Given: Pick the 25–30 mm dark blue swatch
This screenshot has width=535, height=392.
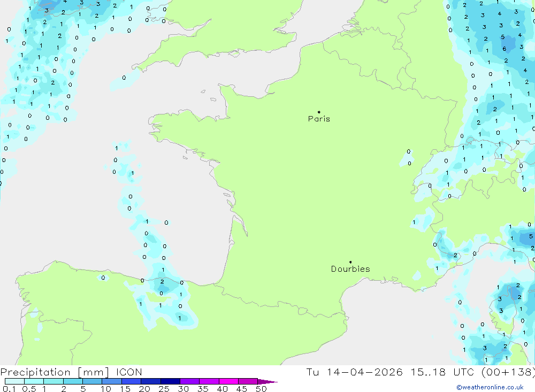Looking at the screenshot, I should point(170,381).
